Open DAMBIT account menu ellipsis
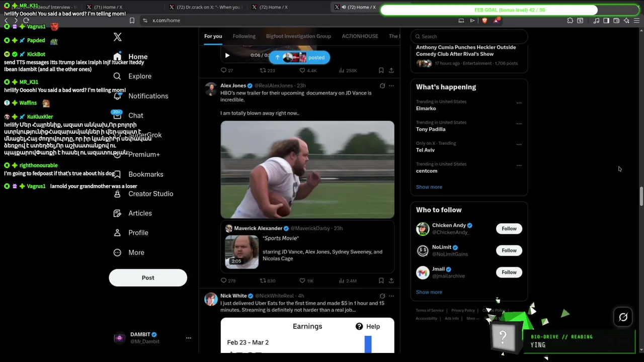This screenshot has height=362, width=644. [x=189, y=338]
